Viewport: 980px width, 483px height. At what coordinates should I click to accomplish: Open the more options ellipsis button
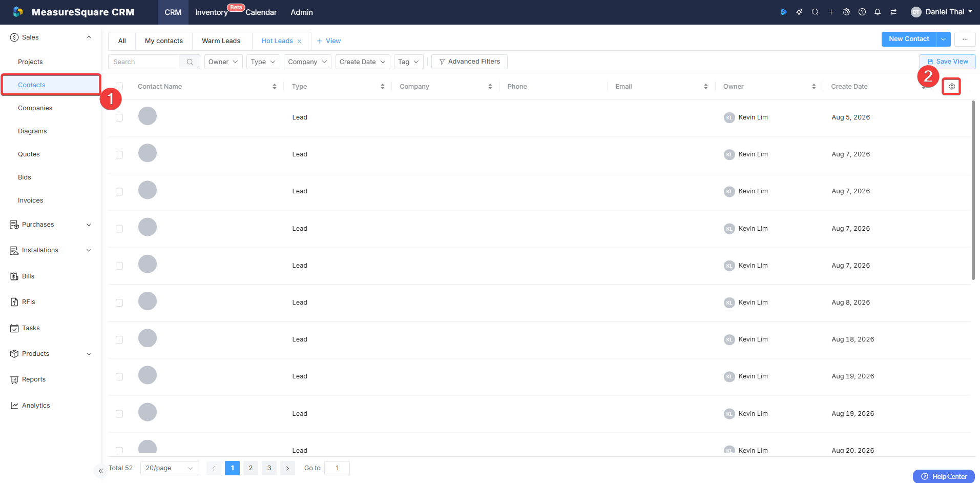pyautogui.click(x=965, y=39)
